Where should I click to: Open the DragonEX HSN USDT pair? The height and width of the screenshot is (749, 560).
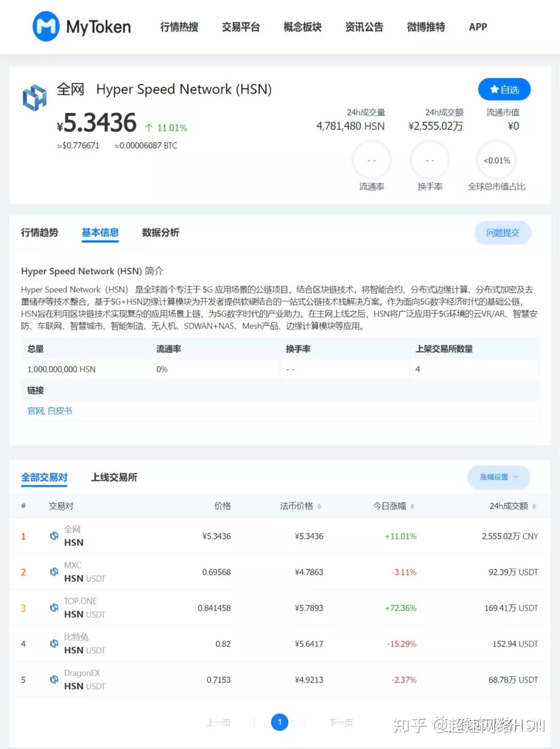(x=85, y=679)
